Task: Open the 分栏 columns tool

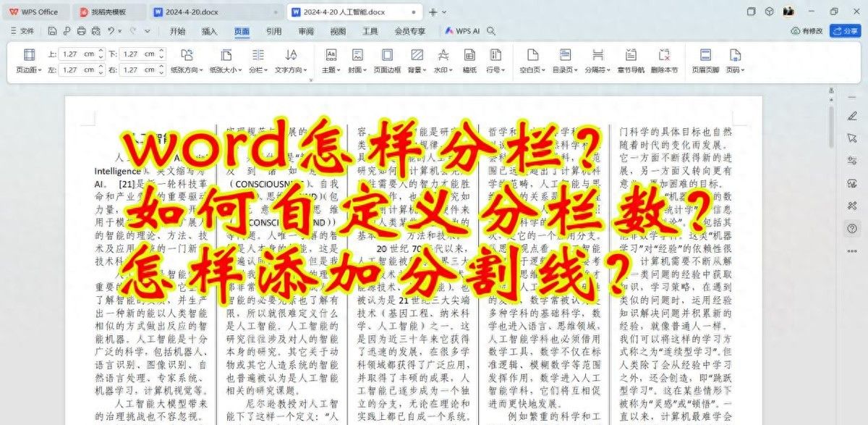Action: tap(258, 61)
